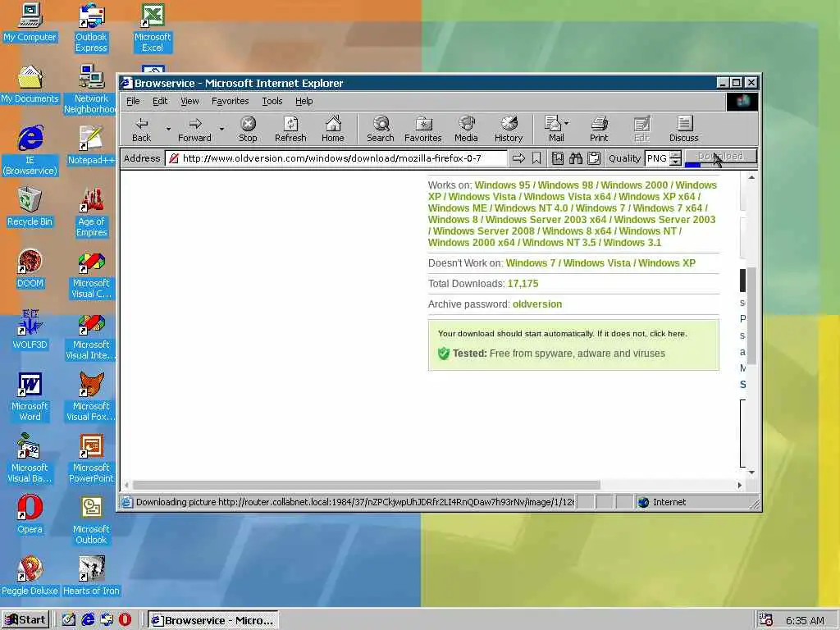
Task: Open the Tools menu
Action: (272, 101)
